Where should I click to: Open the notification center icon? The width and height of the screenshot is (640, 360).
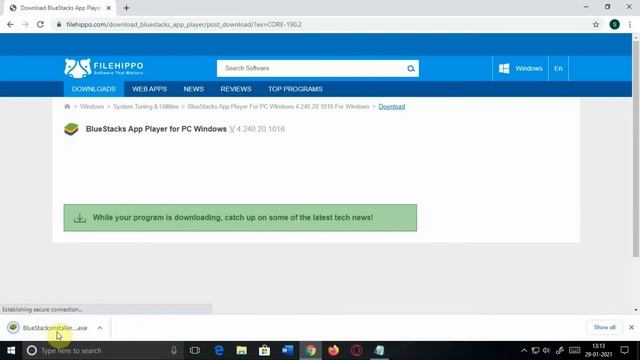coord(624,351)
